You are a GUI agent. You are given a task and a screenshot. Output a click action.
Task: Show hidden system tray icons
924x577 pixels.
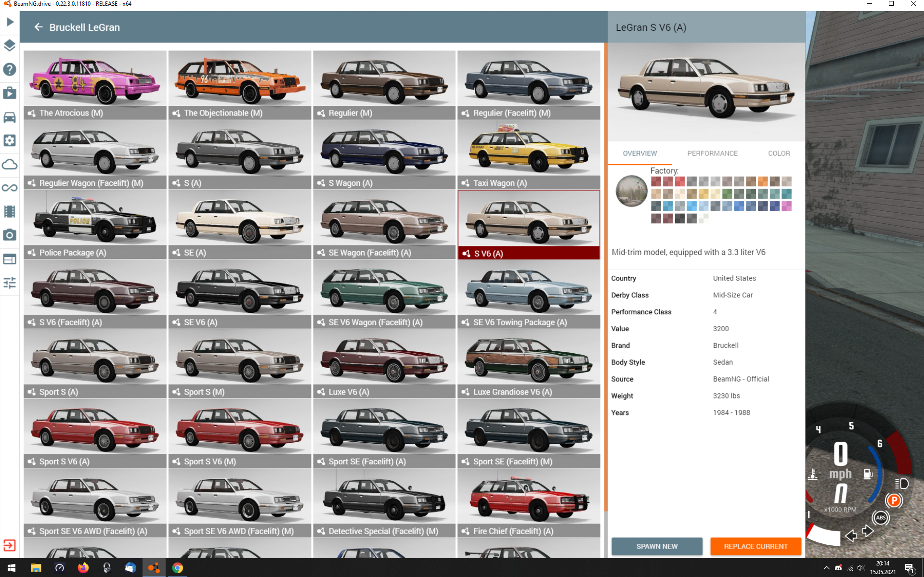tap(826, 568)
